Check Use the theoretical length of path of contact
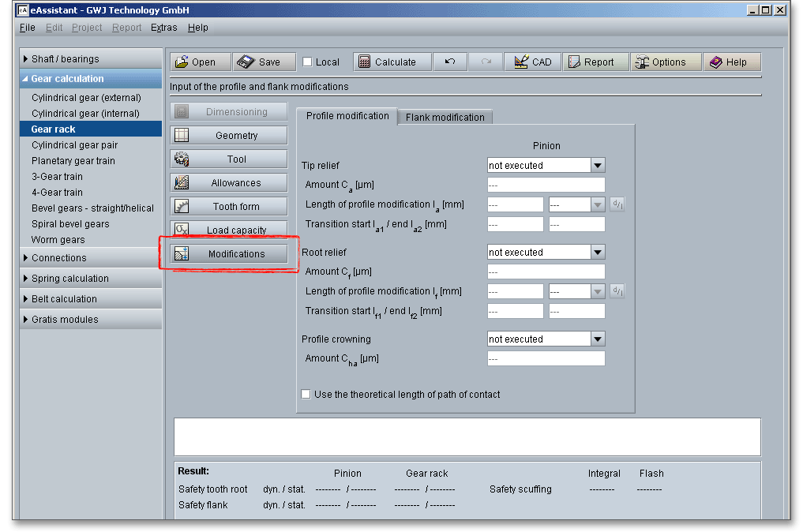 (x=306, y=395)
